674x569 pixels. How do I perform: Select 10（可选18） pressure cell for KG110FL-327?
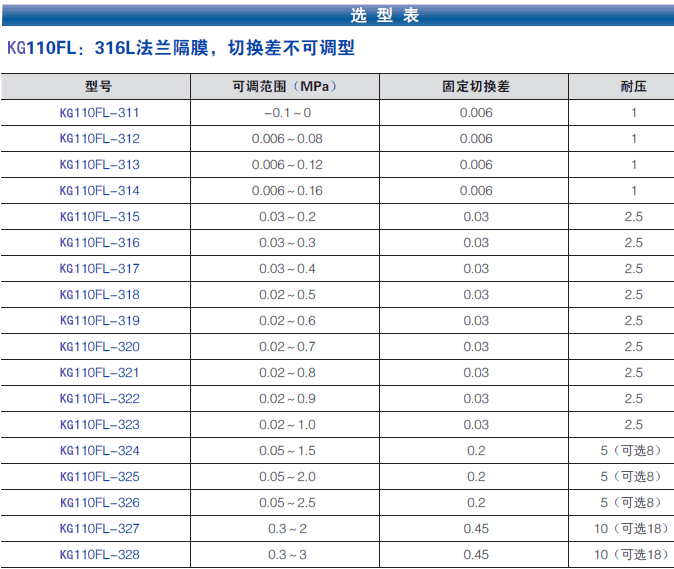point(631,529)
